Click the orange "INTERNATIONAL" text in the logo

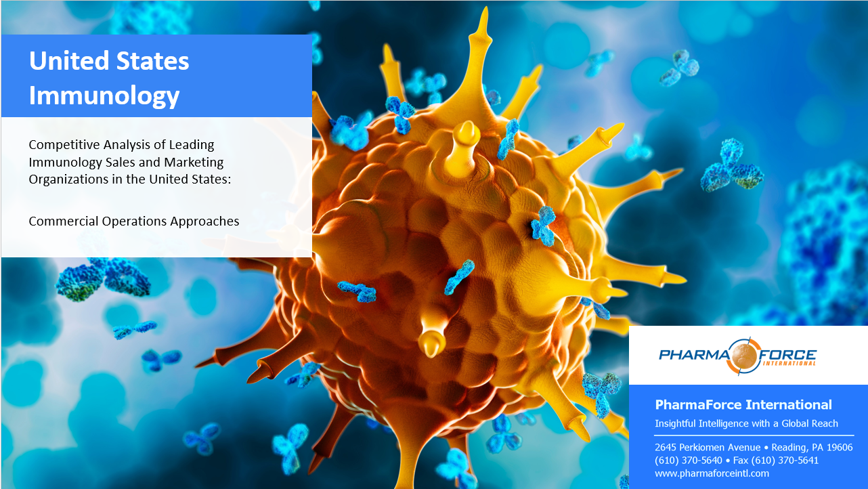click(788, 364)
